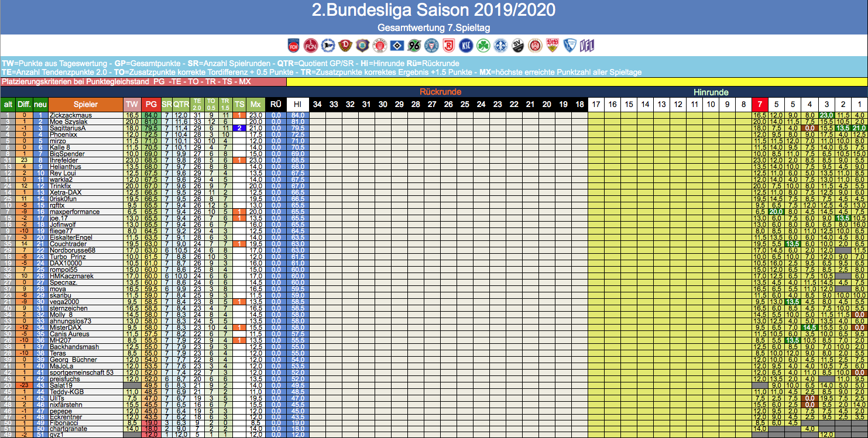The image size is (868, 438).
Task: Select the white HI column header
Action: pyautogui.click(x=297, y=104)
